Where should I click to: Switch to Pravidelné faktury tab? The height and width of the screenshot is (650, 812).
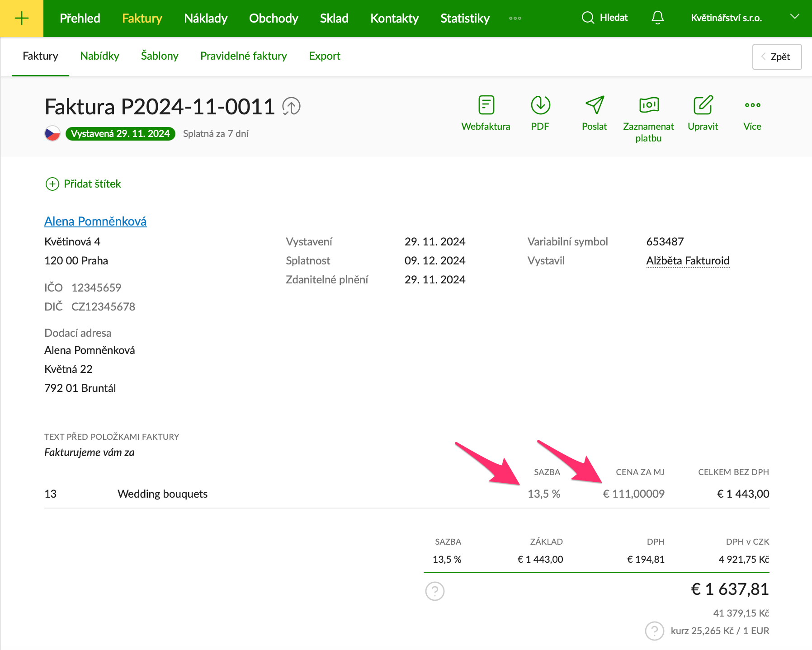tap(244, 56)
